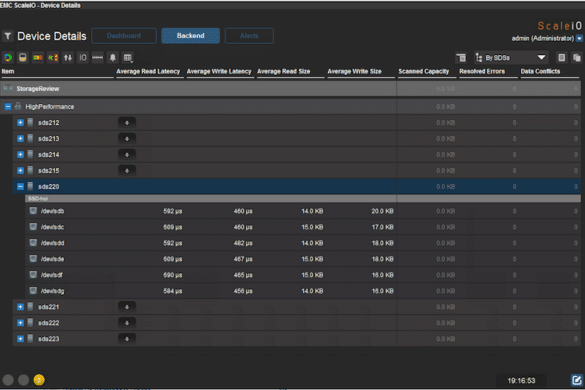Click the capacity disk toolbar icon
This screenshot has height=390, width=585.
tap(23, 57)
